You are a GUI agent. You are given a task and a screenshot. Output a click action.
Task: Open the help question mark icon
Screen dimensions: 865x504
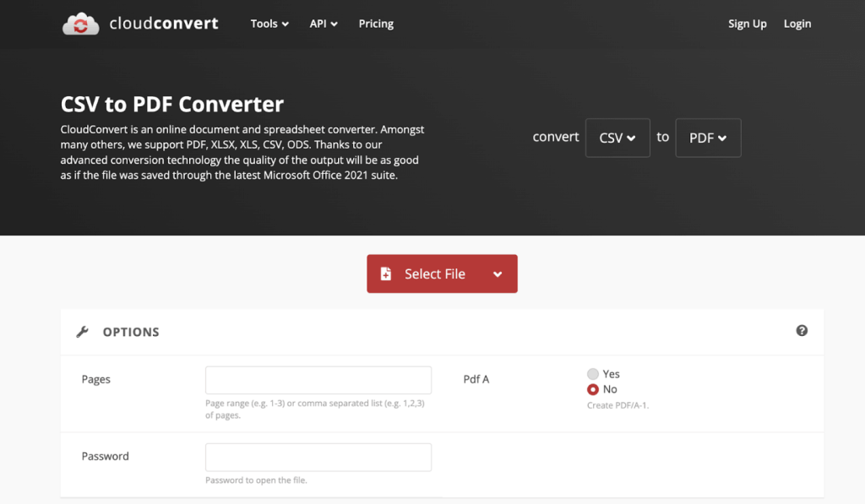coord(802,332)
